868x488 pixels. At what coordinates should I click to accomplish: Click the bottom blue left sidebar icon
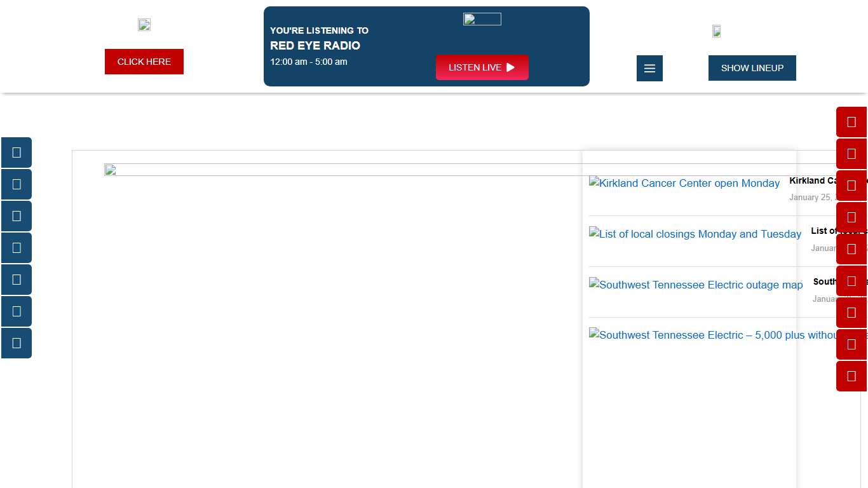pos(17,343)
